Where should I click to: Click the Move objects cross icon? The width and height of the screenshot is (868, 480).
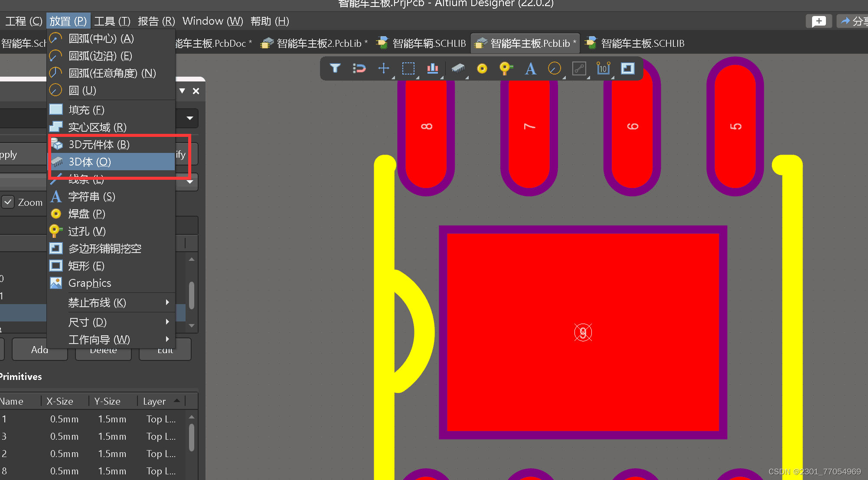[x=384, y=68]
